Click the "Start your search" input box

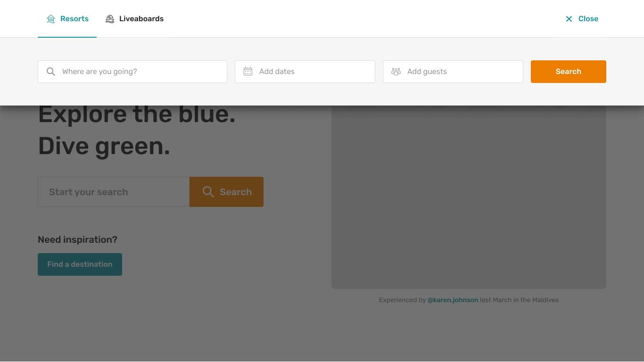point(113,192)
